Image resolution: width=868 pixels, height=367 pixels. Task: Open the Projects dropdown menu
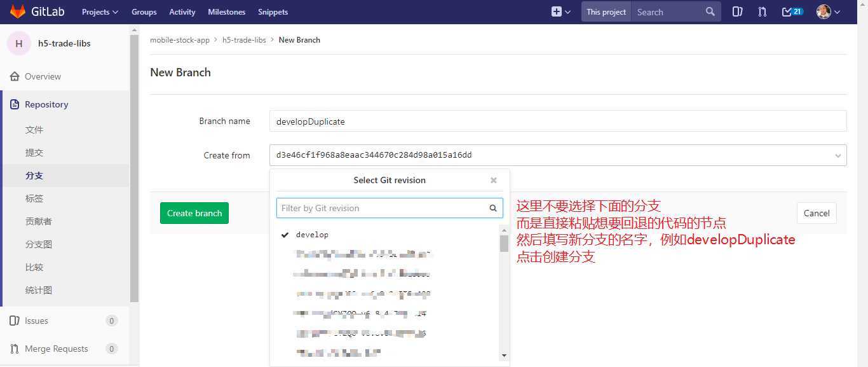pos(100,12)
